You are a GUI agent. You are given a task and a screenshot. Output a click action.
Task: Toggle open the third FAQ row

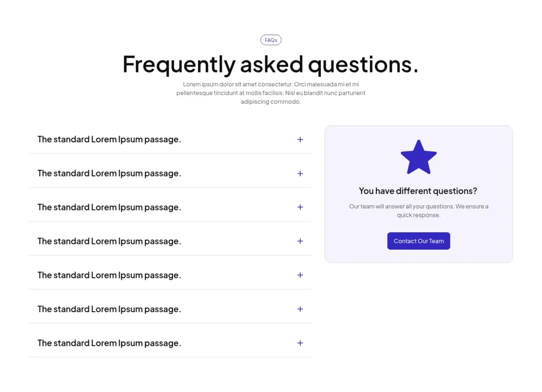[x=109, y=207]
